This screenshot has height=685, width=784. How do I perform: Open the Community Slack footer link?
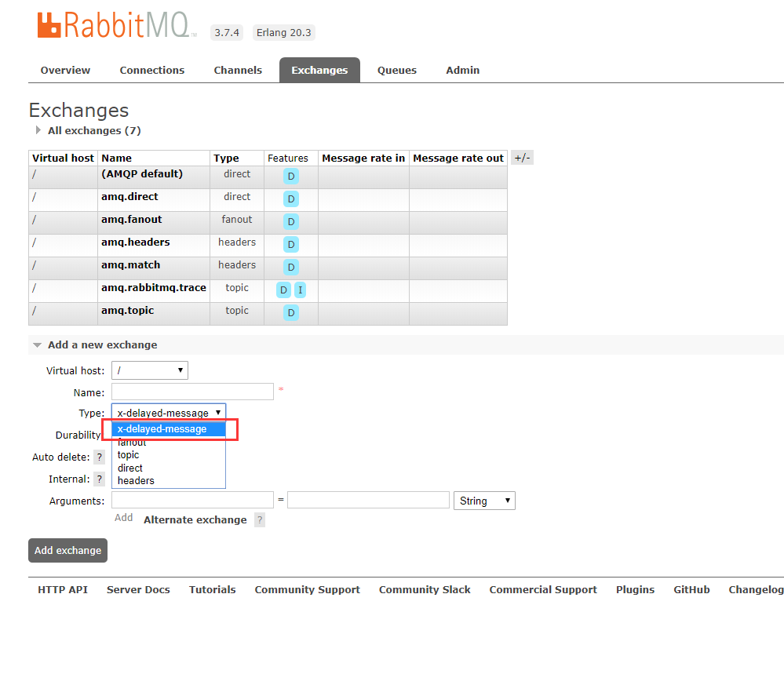point(425,589)
